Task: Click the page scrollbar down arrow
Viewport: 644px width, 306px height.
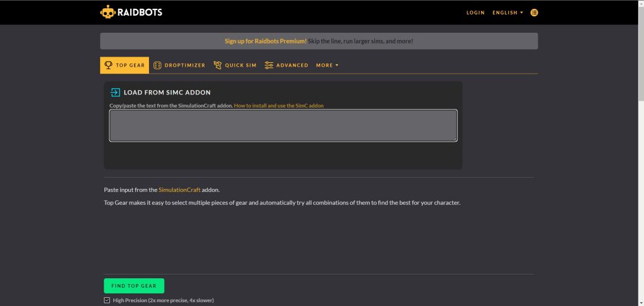Action: 640,302
